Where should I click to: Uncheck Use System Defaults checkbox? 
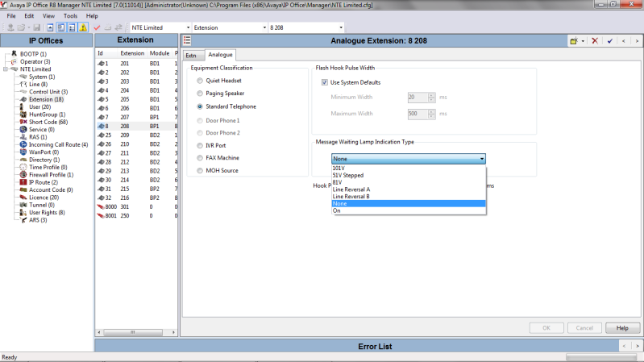click(325, 82)
